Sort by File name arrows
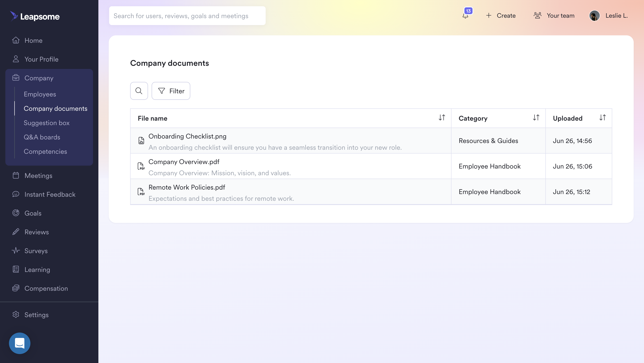Viewport: 644px width, 363px height. click(x=442, y=118)
